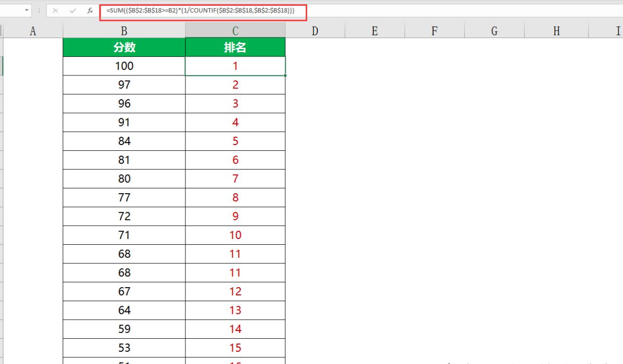Select the cell with score 67
The height and width of the screenshot is (364, 623).
(124, 291)
